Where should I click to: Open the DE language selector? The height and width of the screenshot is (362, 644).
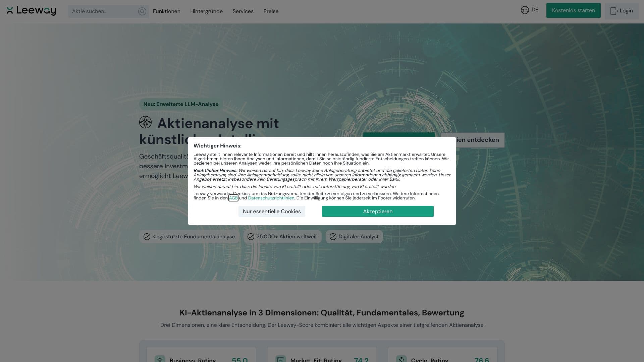[x=530, y=10]
